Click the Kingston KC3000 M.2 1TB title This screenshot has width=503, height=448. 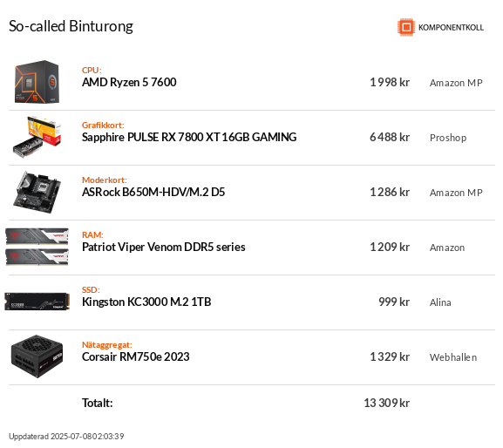(x=146, y=302)
